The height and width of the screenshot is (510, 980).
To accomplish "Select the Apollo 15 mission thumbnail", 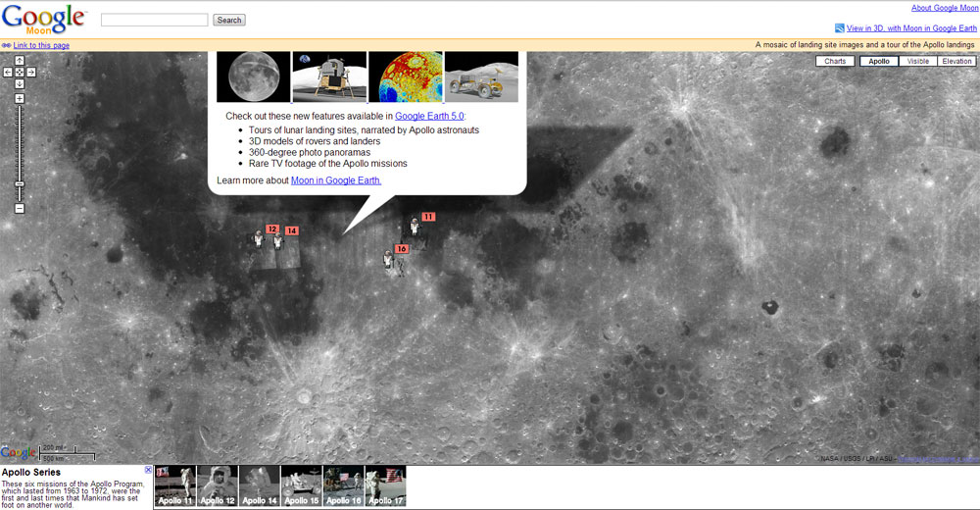I will pyautogui.click(x=301, y=485).
